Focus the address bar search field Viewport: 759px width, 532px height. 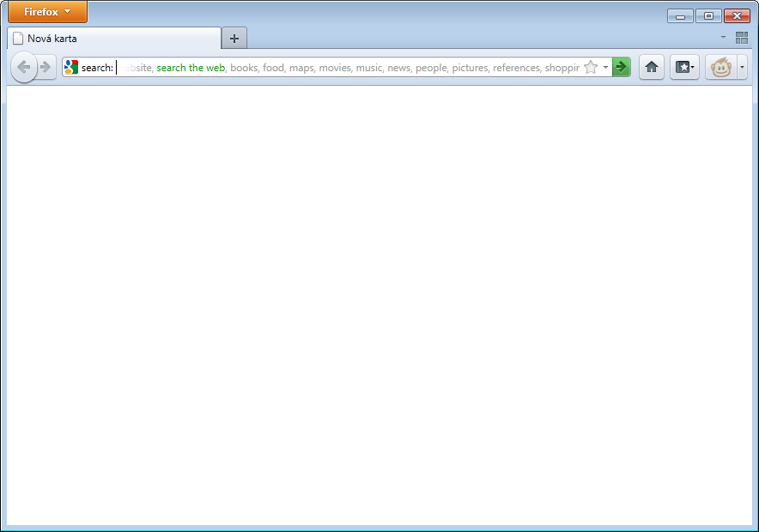pyautogui.click(x=343, y=67)
